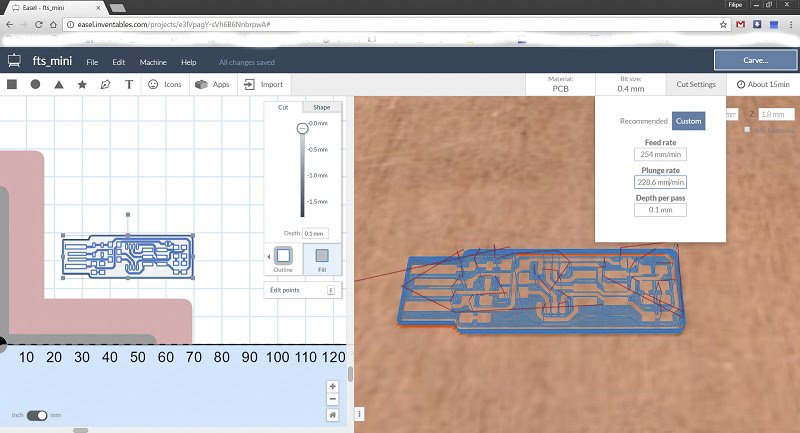This screenshot has height=433, width=800.
Task: Click the rotation handle above the design
Action: (128, 215)
